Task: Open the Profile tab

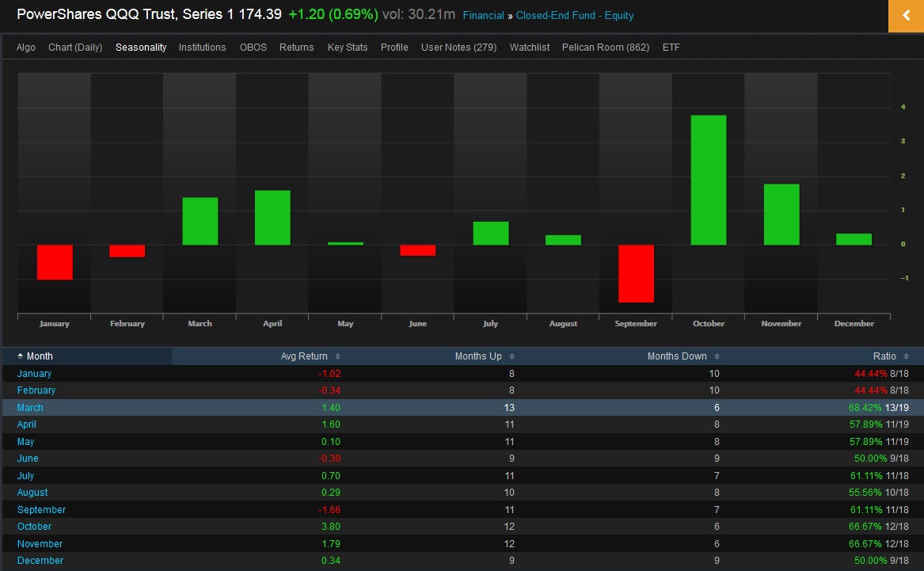Action: [394, 48]
